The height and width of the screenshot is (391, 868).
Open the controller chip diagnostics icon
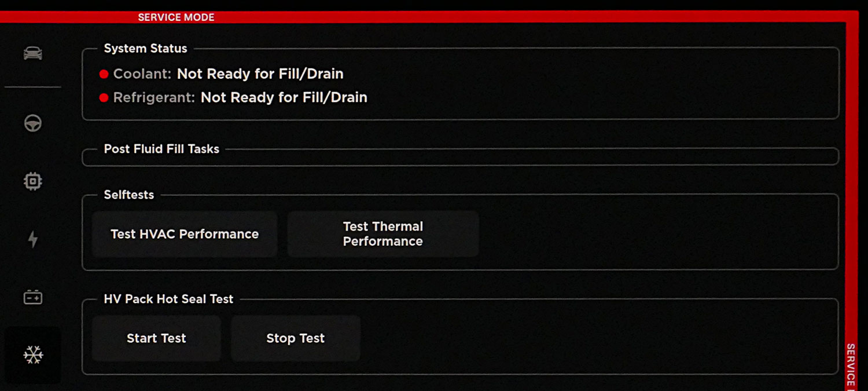click(33, 181)
